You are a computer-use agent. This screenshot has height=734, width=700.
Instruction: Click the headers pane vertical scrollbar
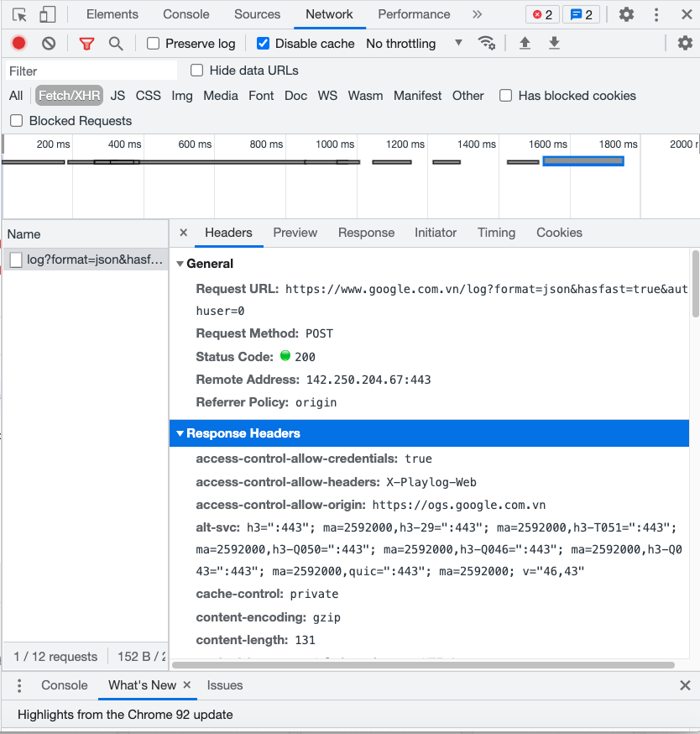click(x=695, y=284)
